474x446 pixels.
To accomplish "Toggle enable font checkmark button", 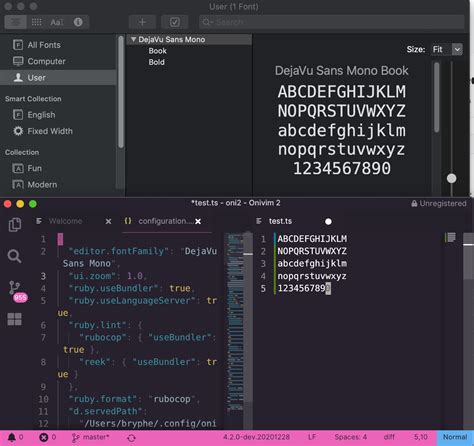I will 175,22.
